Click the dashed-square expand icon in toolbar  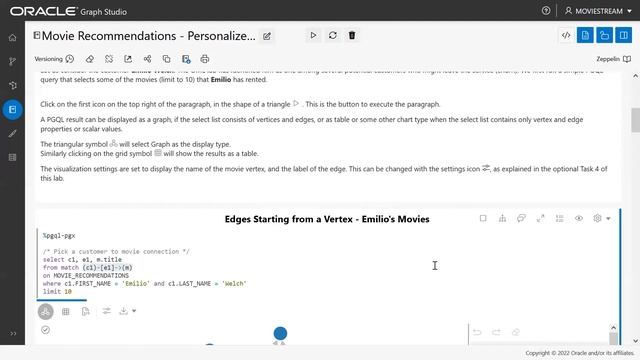coord(109,59)
